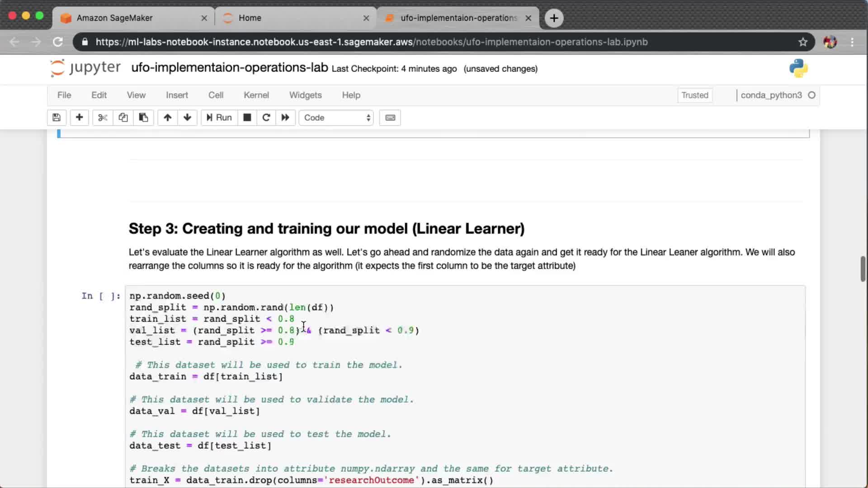The height and width of the screenshot is (488, 868).
Task: Paste cells below icon
Action: (x=143, y=117)
